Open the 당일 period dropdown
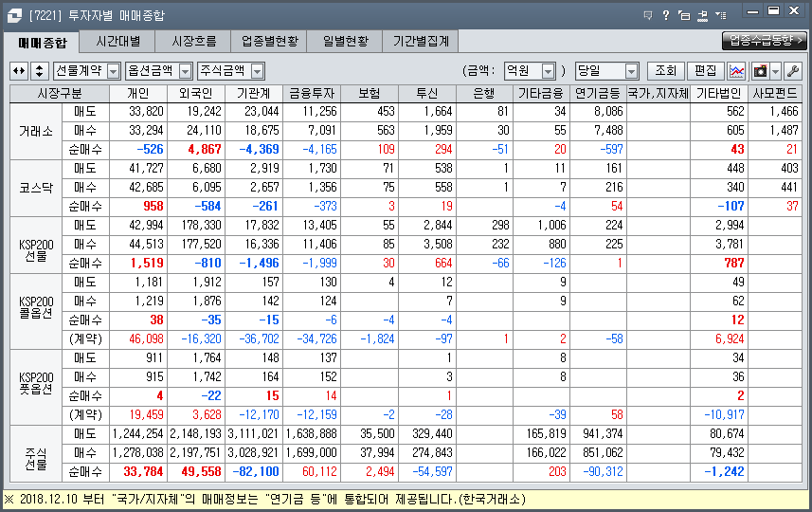Screen dimensions: 812x512 click(631, 71)
